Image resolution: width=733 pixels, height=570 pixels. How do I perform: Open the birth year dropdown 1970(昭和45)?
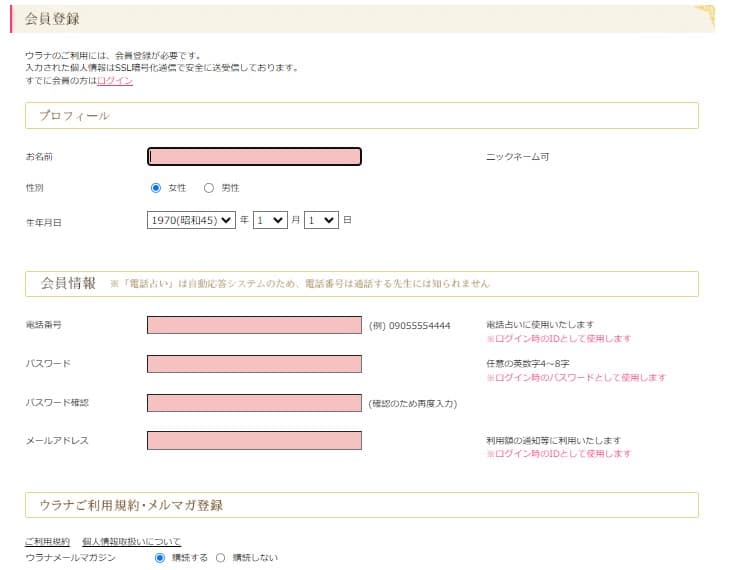[x=191, y=220]
